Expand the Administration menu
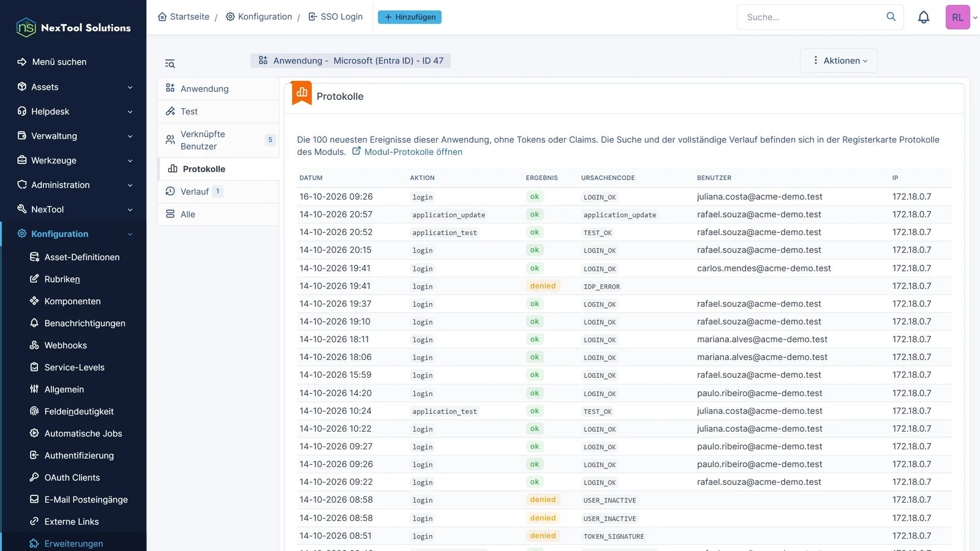This screenshot has height=551, width=980. coord(74,185)
